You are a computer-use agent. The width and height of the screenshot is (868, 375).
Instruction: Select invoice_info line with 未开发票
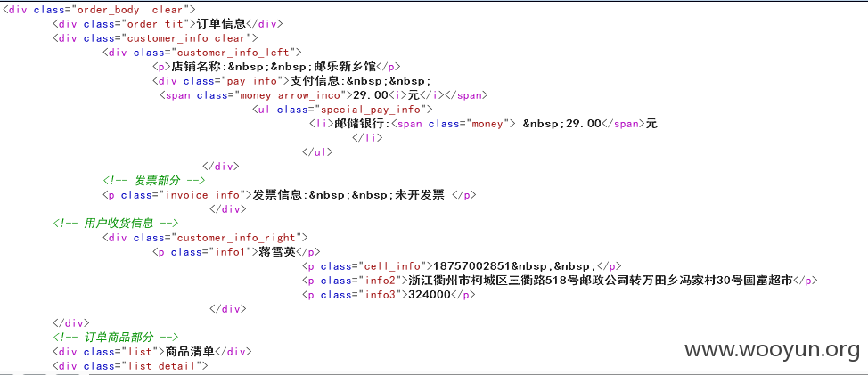tap(289, 195)
